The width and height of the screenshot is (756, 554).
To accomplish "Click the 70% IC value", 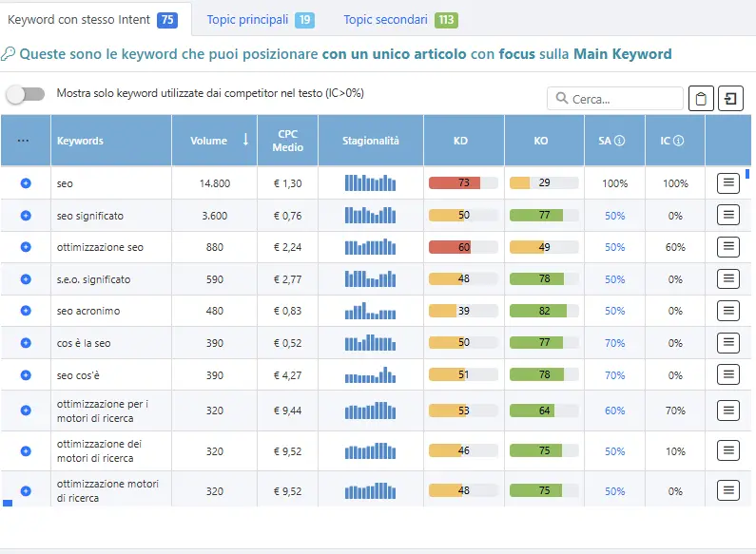I will pyautogui.click(x=675, y=411).
